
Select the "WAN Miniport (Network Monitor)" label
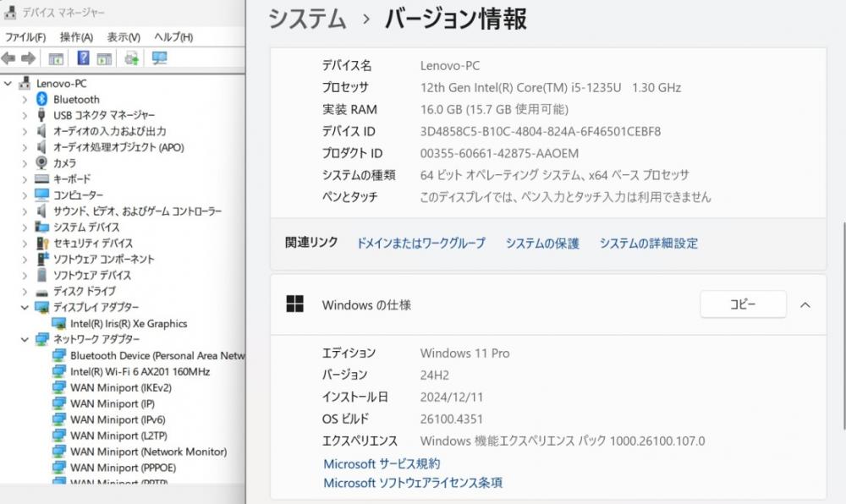(x=148, y=452)
